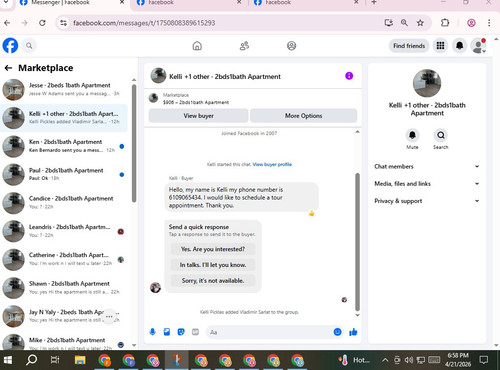
Task: Open Windows taskbar search
Action: (31, 360)
